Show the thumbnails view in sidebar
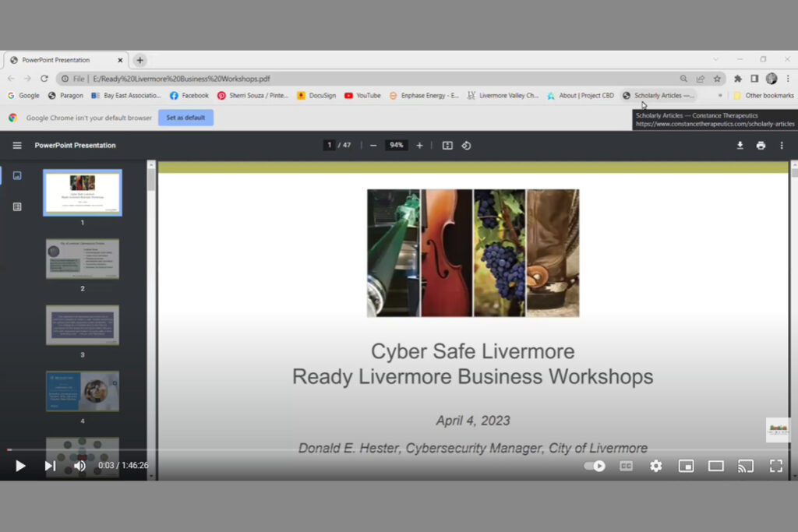The height and width of the screenshot is (532, 798). tap(17, 175)
